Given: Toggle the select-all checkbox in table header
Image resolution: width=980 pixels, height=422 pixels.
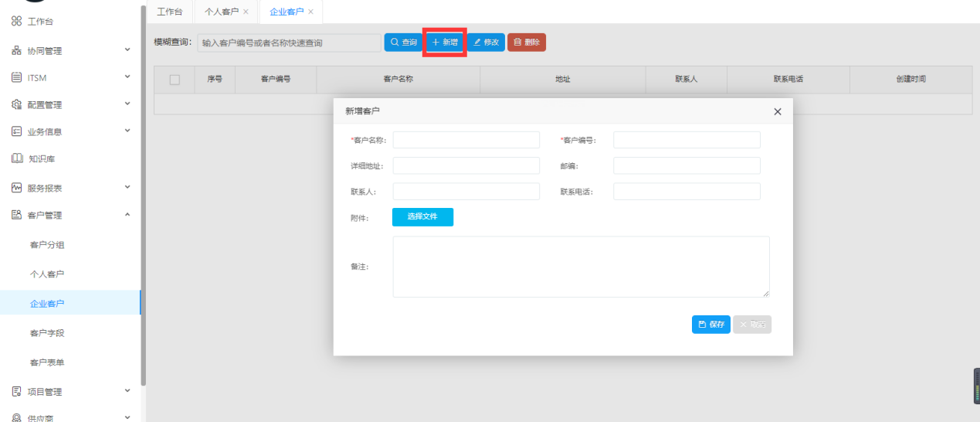Looking at the screenshot, I should point(175,80).
